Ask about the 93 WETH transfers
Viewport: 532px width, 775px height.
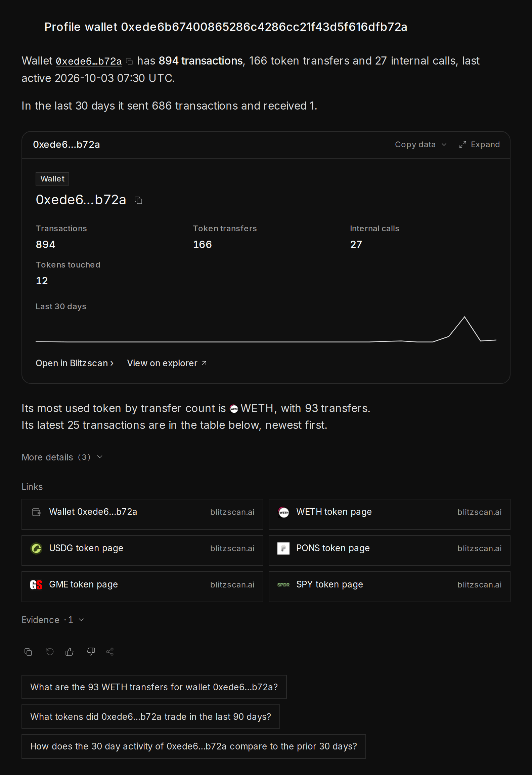154,687
